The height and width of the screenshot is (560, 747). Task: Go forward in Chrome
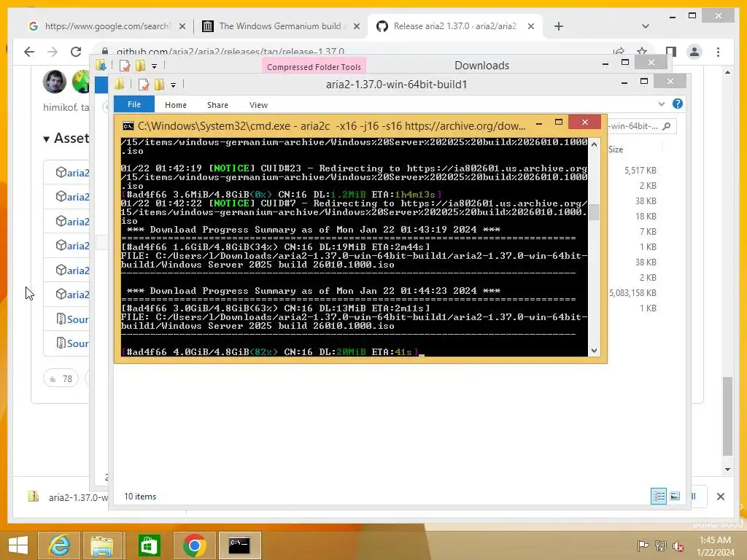tap(53, 52)
